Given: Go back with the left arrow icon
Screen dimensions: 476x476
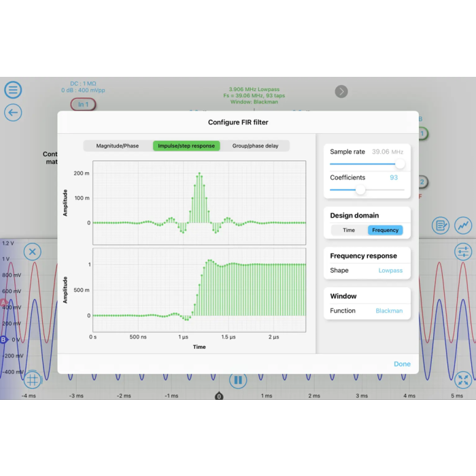Looking at the screenshot, I should click(x=13, y=113).
